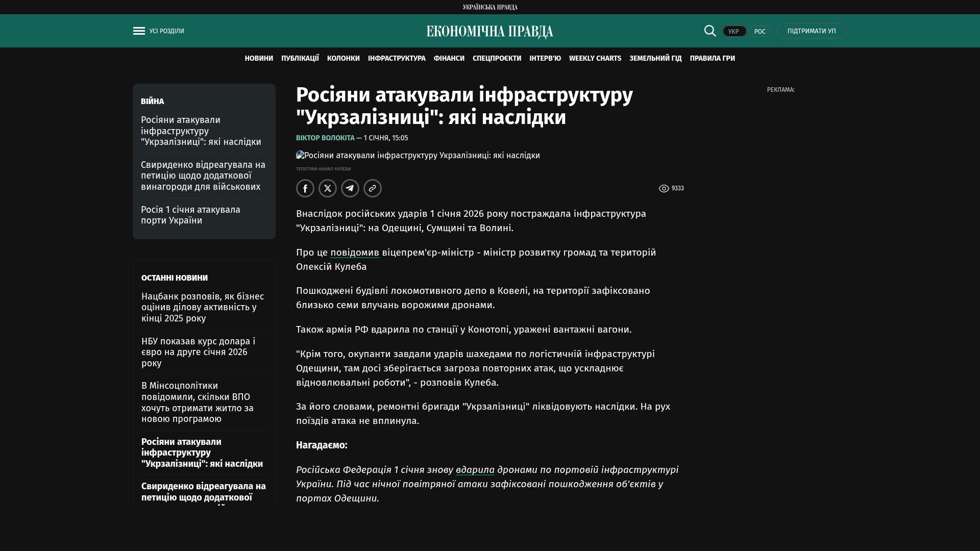Open the hamburger menu icon
The height and width of the screenshot is (551, 980).
[139, 31]
